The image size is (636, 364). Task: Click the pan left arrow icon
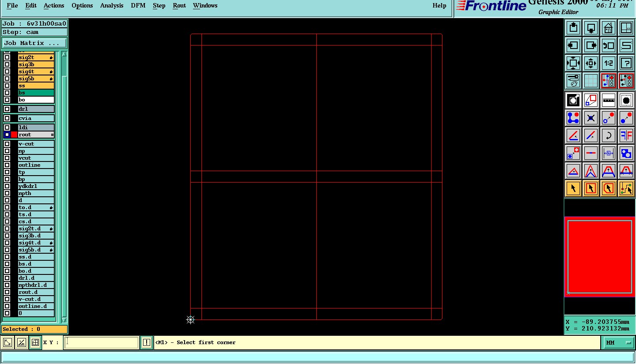[x=573, y=45]
